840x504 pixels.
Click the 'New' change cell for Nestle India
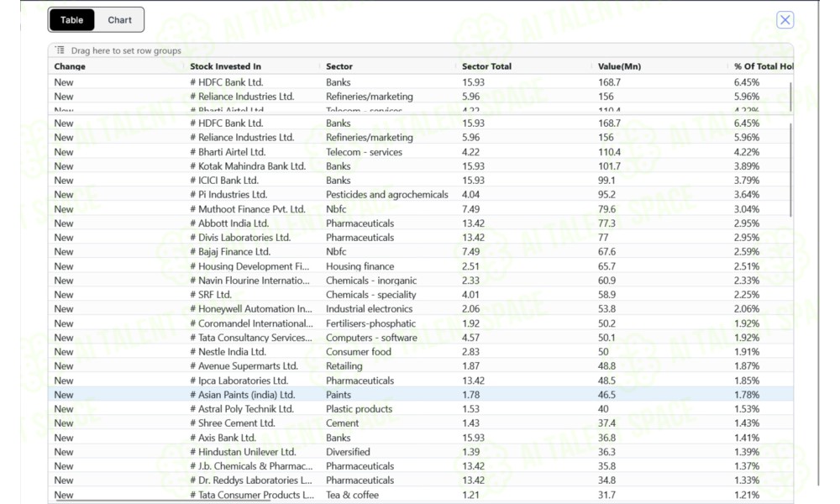(x=63, y=352)
